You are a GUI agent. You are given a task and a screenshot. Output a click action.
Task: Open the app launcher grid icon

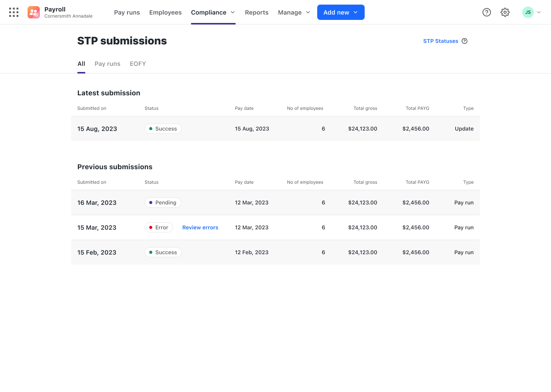14,12
